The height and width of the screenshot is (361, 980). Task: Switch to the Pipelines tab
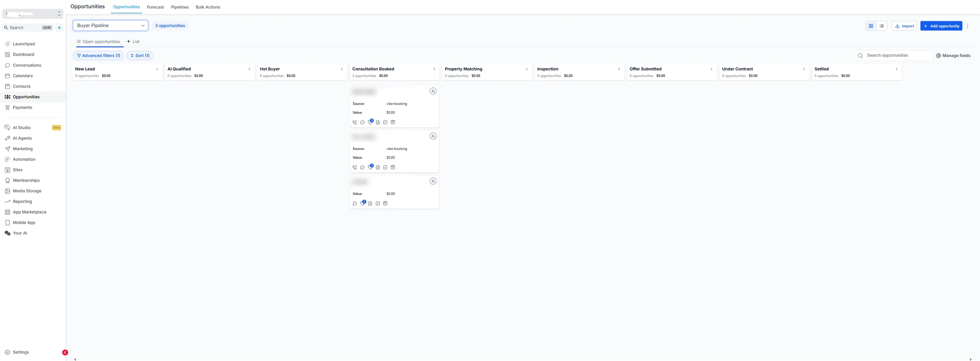(x=180, y=7)
